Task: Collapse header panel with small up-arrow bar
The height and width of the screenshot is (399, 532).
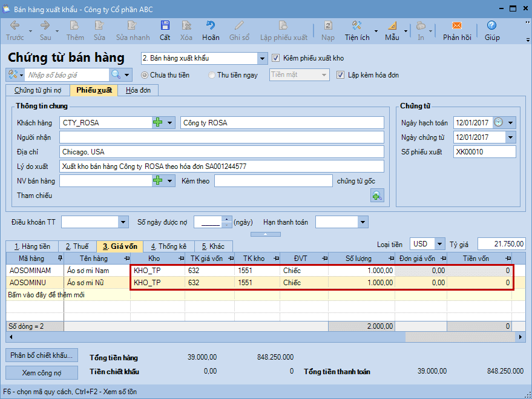Action: tap(265, 234)
